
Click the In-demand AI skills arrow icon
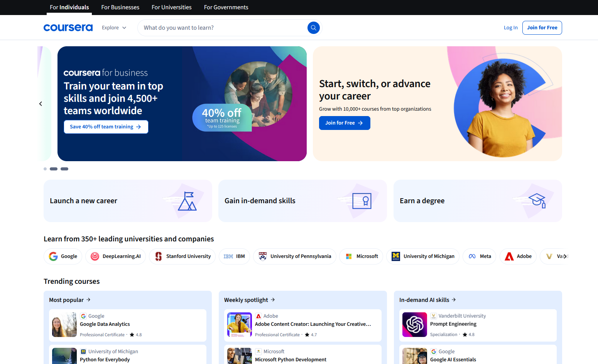point(454,300)
